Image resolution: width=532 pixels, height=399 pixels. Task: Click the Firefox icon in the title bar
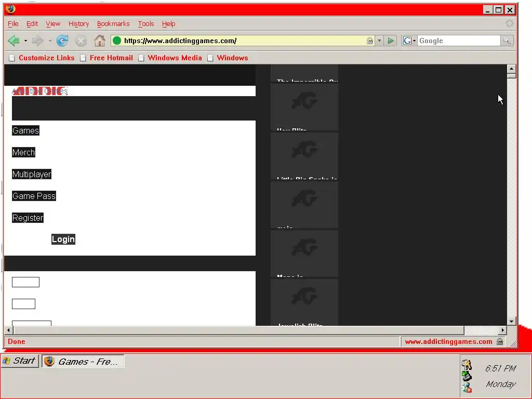click(x=10, y=9)
